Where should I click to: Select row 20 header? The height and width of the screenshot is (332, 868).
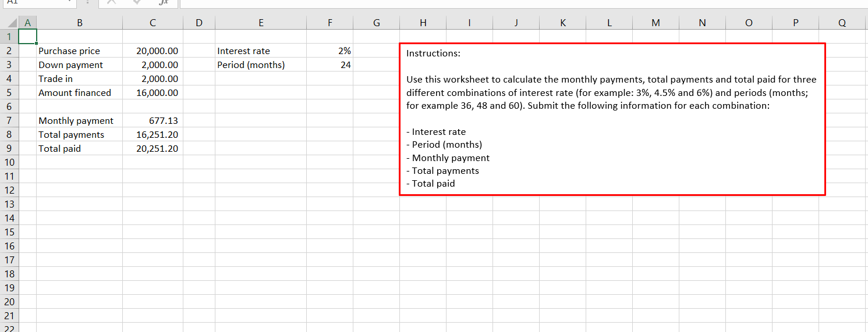click(9, 302)
